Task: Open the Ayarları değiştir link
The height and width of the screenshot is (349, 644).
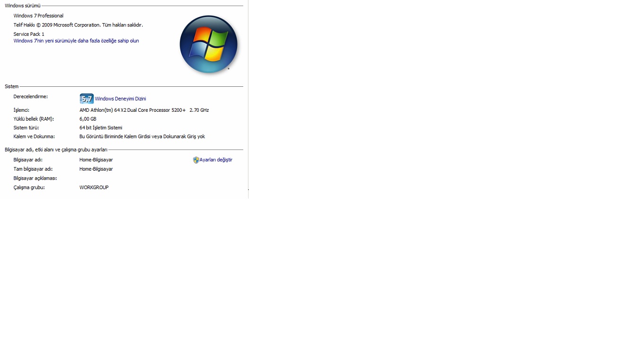Action: (x=216, y=160)
